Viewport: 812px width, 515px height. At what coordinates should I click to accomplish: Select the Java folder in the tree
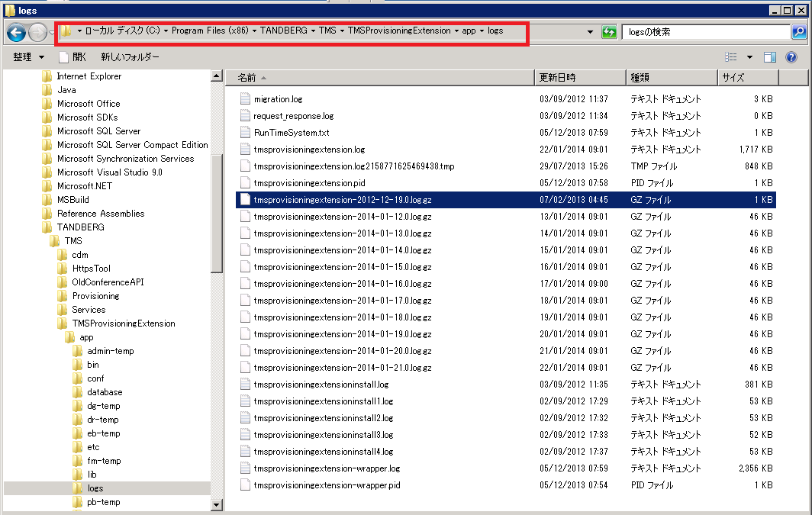coord(66,90)
